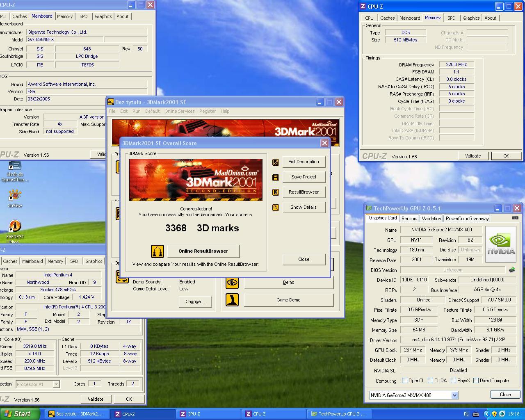
Task: Click Change button in 3DMark options
Action: (x=195, y=301)
